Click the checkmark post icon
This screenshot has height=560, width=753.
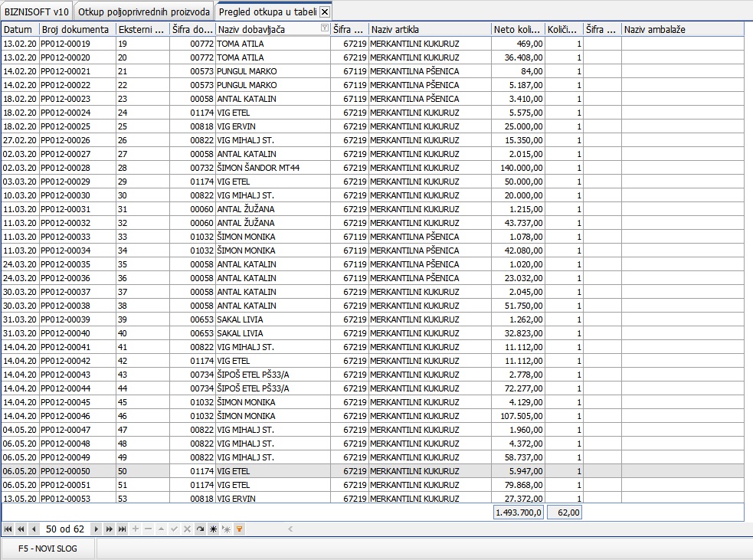[175, 529]
